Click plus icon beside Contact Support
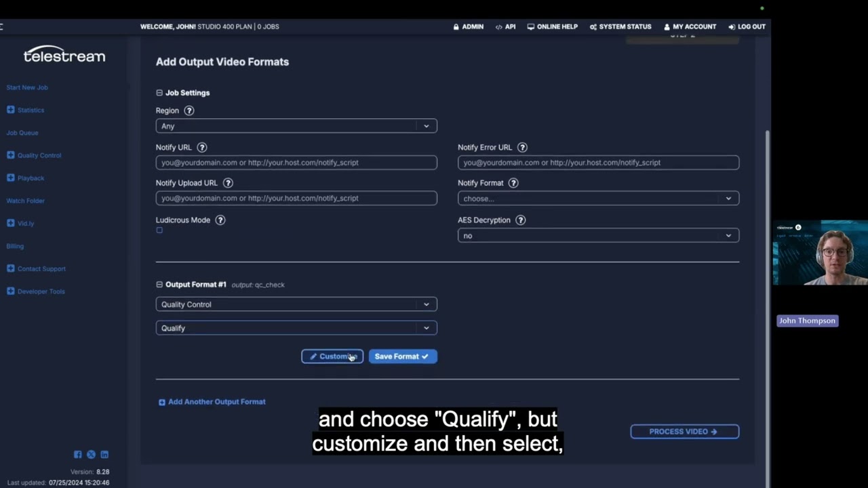The width and height of the screenshot is (868, 488). click(x=11, y=268)
